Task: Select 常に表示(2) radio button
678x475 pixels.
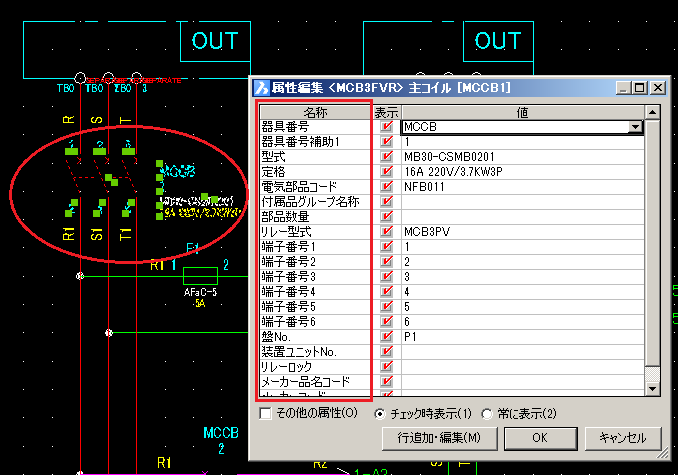Action: tap(487, 414)
